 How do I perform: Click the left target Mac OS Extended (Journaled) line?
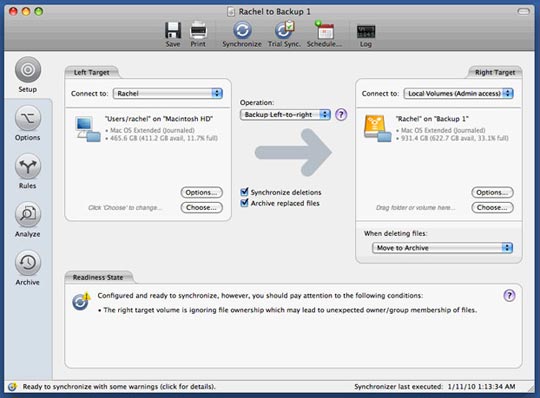[150, 130]
